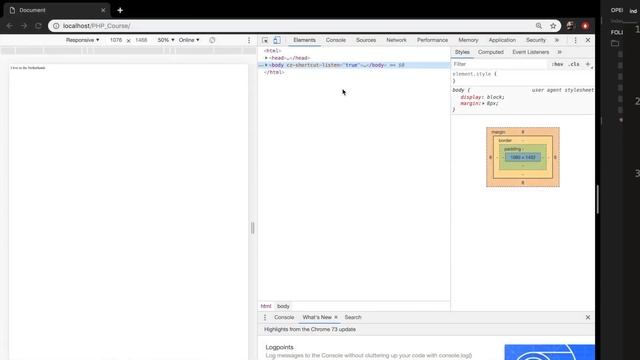The width and height of the screenshot is (640, 360).
Task: Click the viewport height field
Action: coord(141,40)
